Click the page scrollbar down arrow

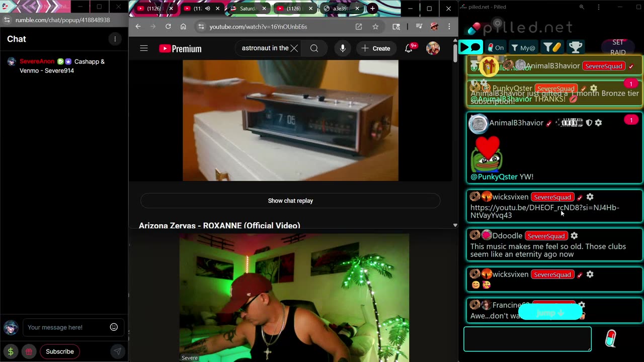pyautogui.click(x=455, y=225)
